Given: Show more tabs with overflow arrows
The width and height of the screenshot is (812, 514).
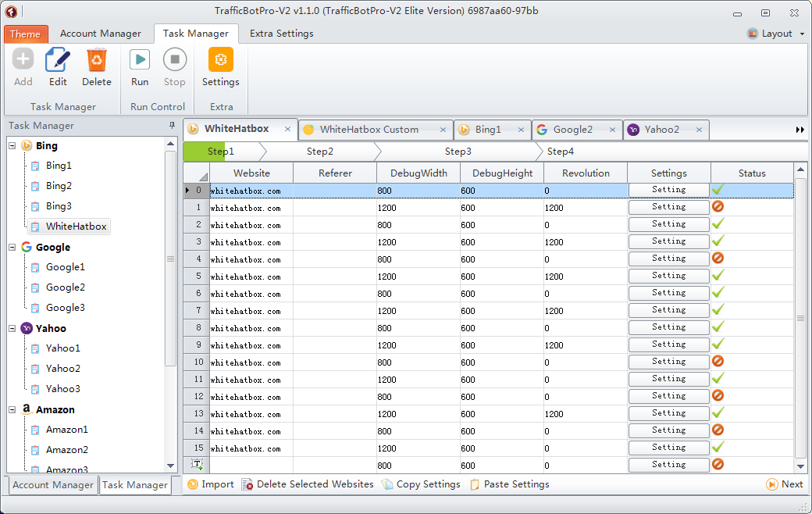Looking at the screenshot, I should point(800,130).
